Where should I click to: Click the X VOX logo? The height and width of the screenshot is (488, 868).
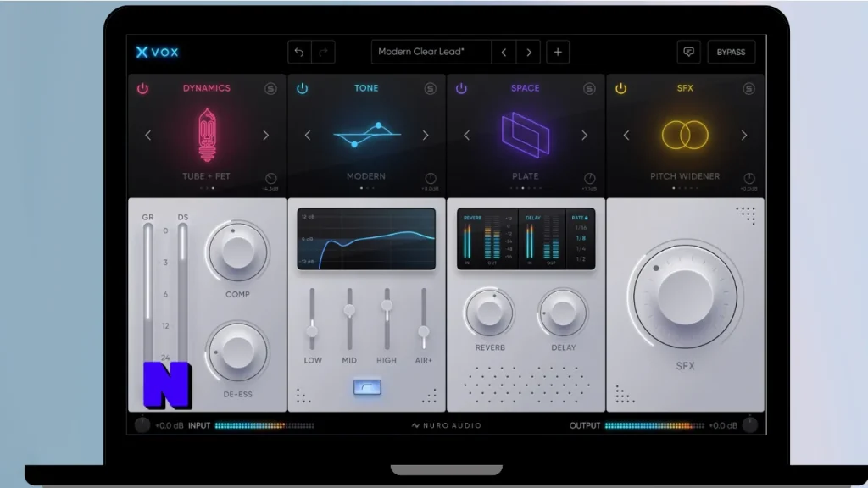pos(157,52)
